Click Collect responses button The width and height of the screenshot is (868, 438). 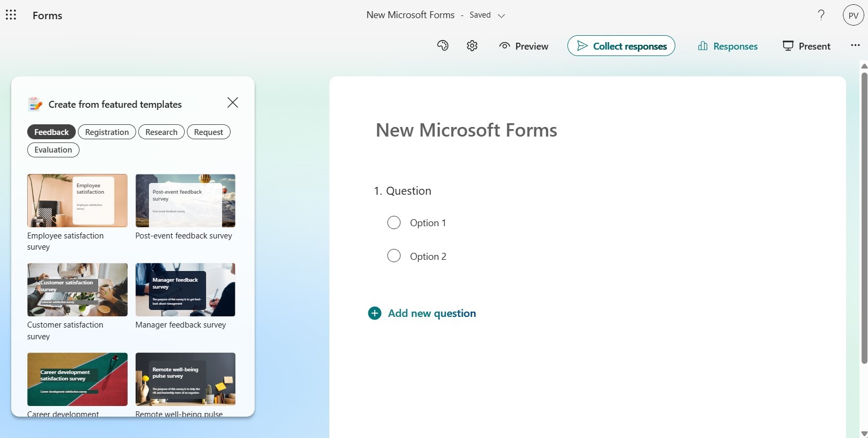[621, 46]
